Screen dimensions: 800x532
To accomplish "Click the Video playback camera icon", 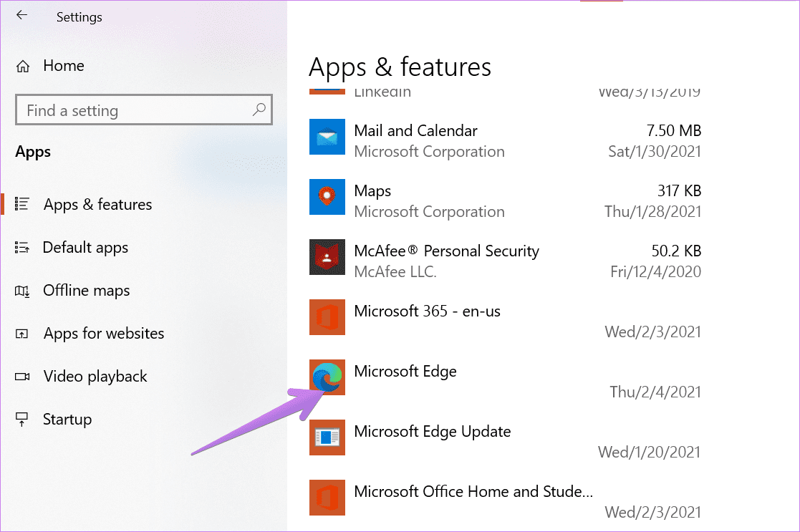I will pyautogui.click(x=22, y=377).
